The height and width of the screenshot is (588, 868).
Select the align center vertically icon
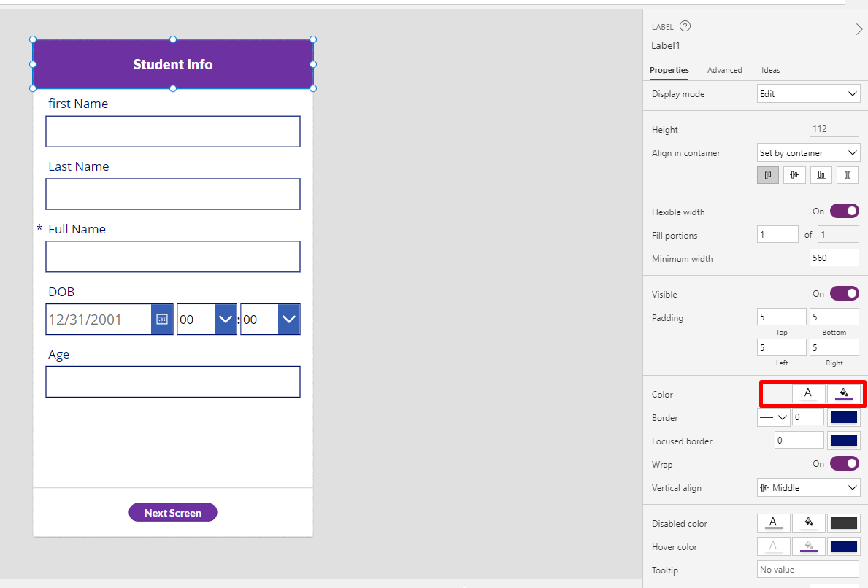pos(794,175)
